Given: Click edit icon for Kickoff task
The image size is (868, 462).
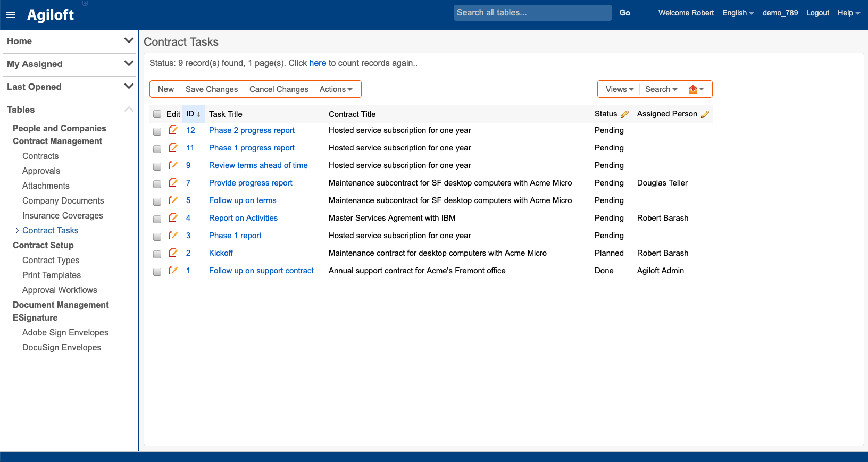Looking at the screenshot, I should 173,253.
